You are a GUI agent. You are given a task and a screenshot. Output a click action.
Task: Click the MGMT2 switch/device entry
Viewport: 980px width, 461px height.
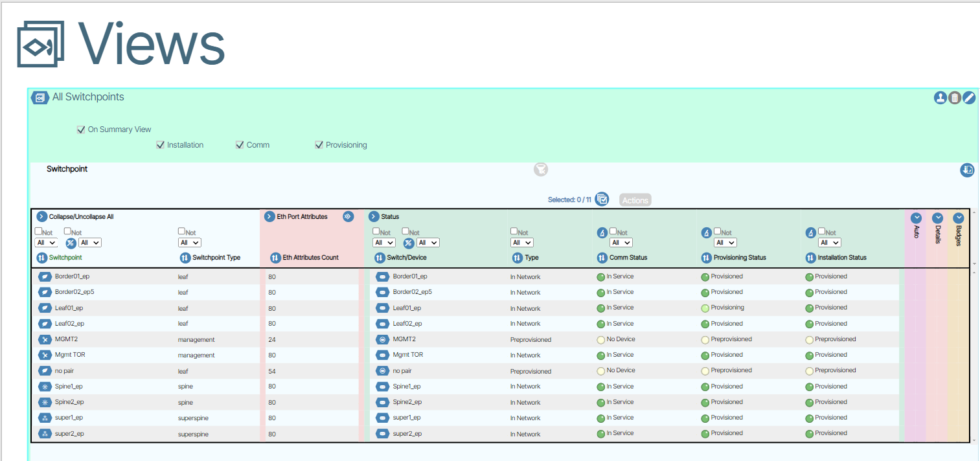[404, 339]
